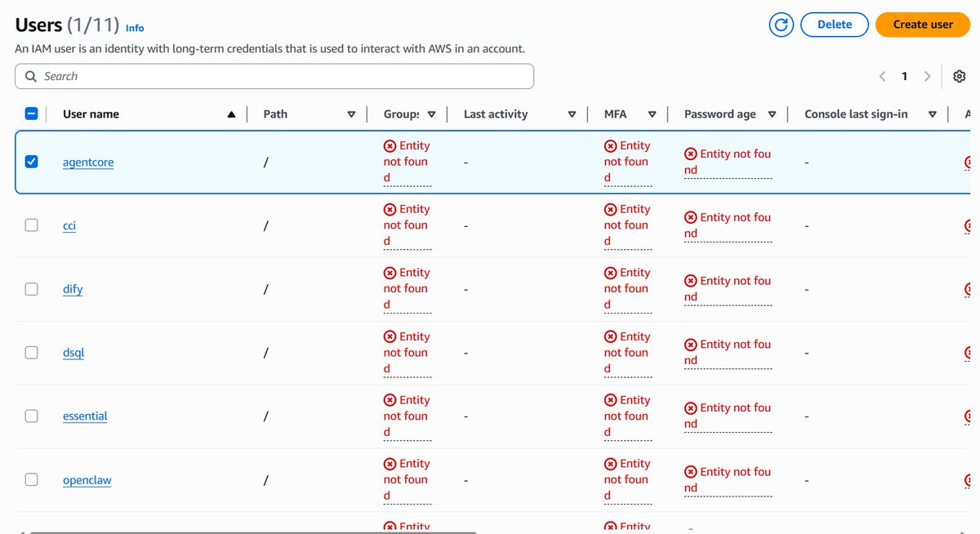Toggle the select-all users checkbox
Image resolution: width=980 pixels, height=534 pixels.
[x=31, y=114]
